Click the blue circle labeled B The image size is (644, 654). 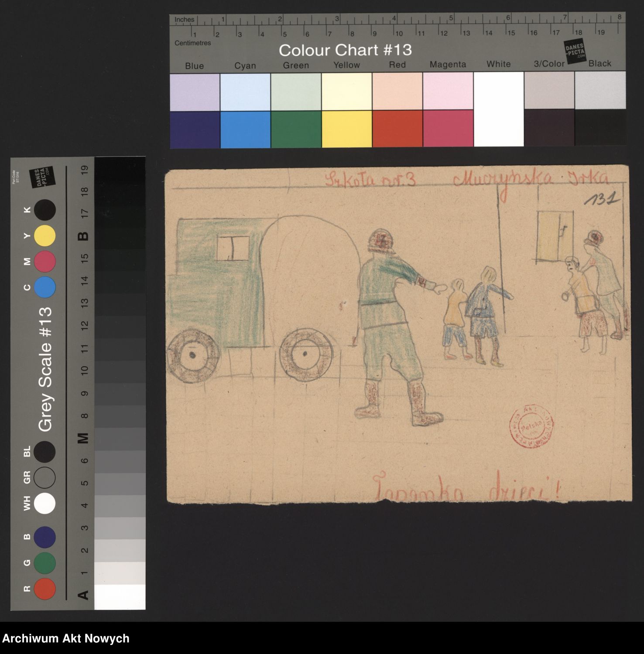point(45,537)
